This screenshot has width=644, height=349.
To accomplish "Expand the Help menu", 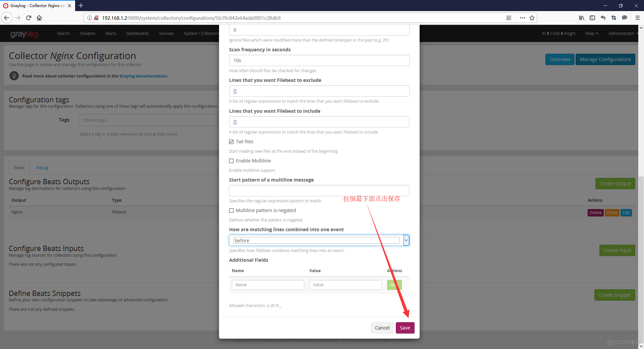I will [x=592, y=33].
